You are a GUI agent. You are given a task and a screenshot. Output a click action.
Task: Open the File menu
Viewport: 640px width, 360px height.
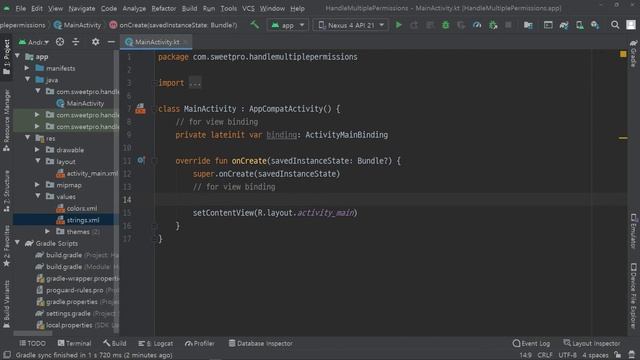[x=21, y=8]
